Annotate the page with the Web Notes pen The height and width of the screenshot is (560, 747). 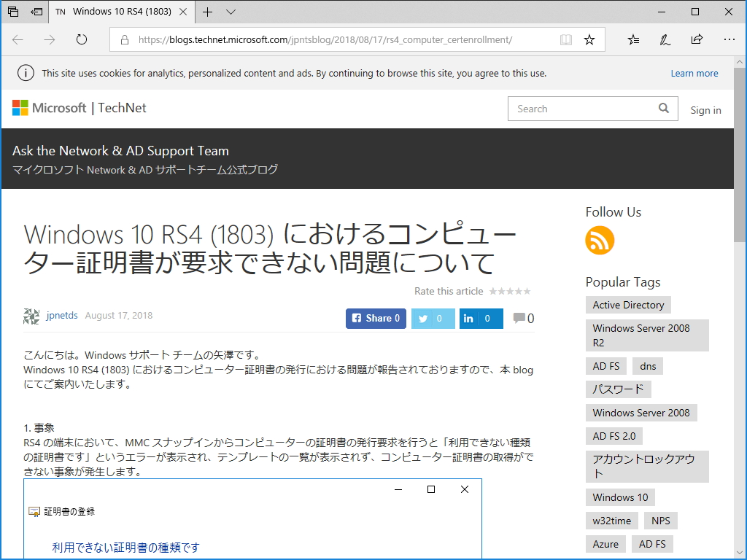tap(665, 39)
